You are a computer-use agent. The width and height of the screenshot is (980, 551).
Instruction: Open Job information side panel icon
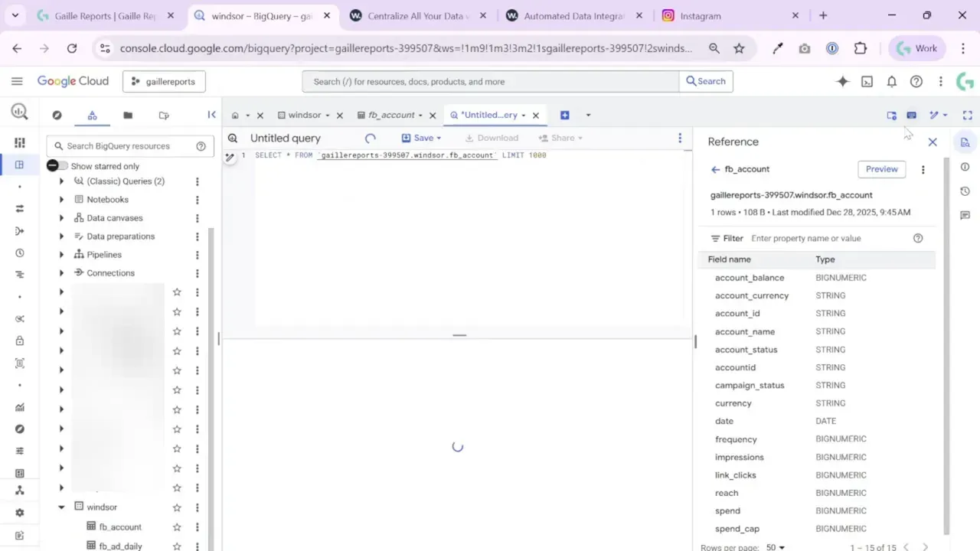pyautogui.click(x=965, y=167)
